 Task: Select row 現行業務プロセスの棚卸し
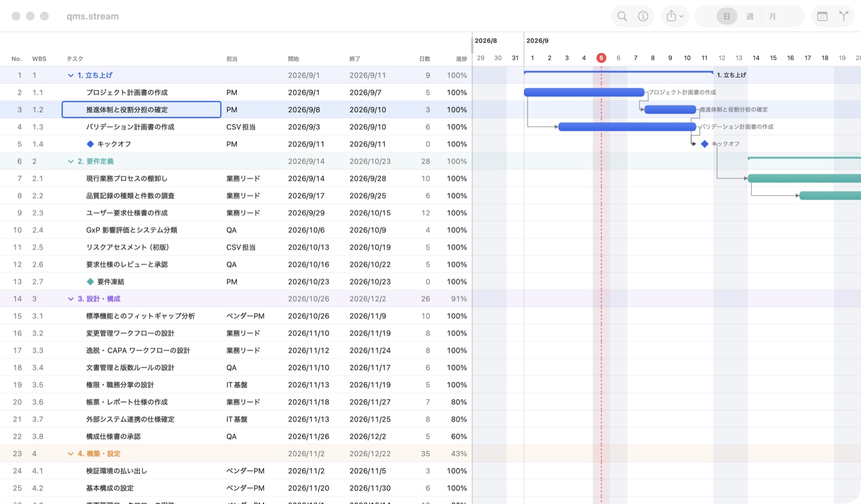point(236,179)
